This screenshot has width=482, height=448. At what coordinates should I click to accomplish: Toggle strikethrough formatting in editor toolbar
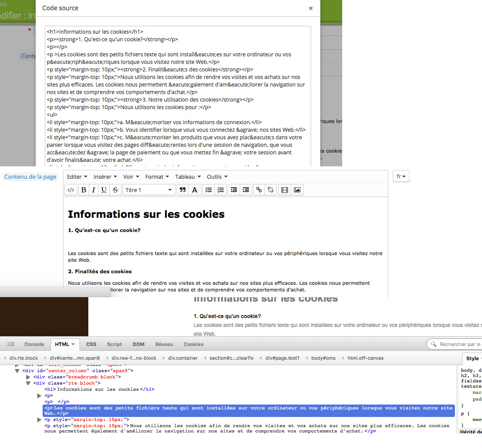115,190
